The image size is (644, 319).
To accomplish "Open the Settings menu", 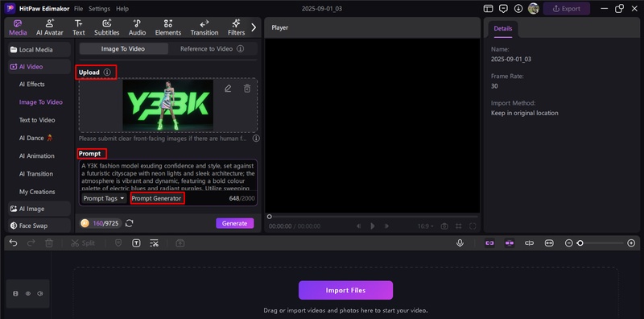I will [99, 9].
